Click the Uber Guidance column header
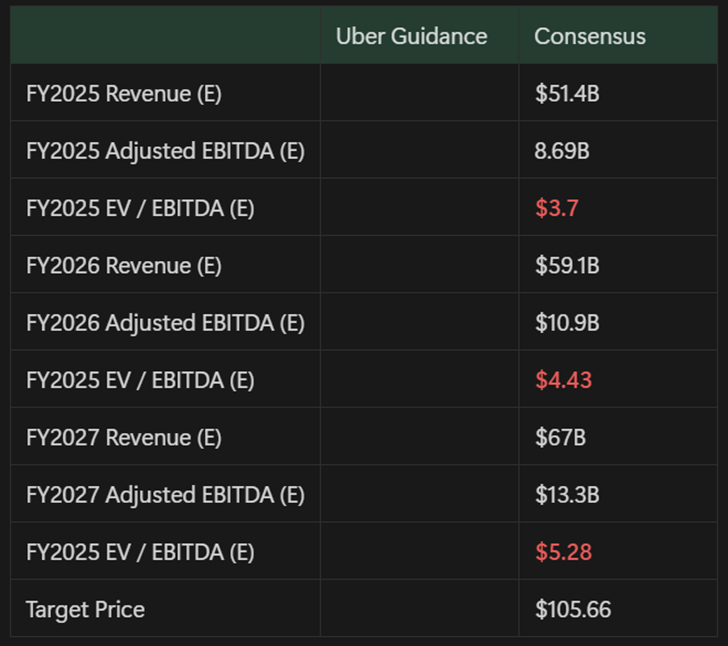The image size is (728, 646). (411, 36)
